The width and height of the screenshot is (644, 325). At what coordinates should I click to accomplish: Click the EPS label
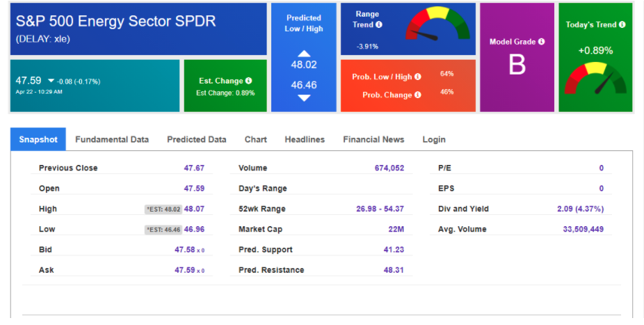click(x=446, y=189)
